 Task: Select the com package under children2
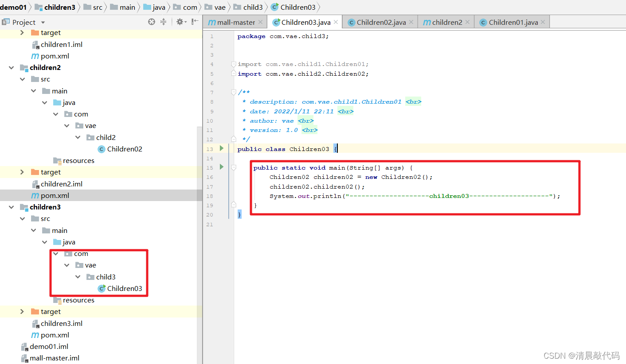pyautogui.click(x=76, y=114)
